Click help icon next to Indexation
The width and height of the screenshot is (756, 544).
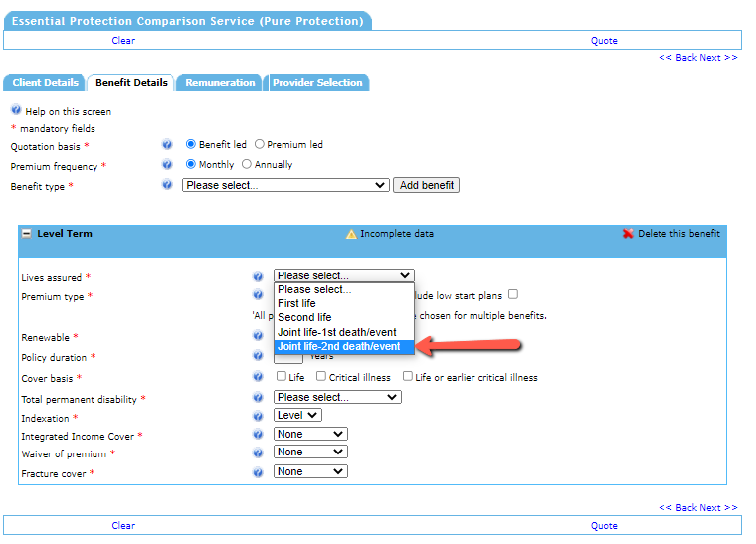pos(258,416)
